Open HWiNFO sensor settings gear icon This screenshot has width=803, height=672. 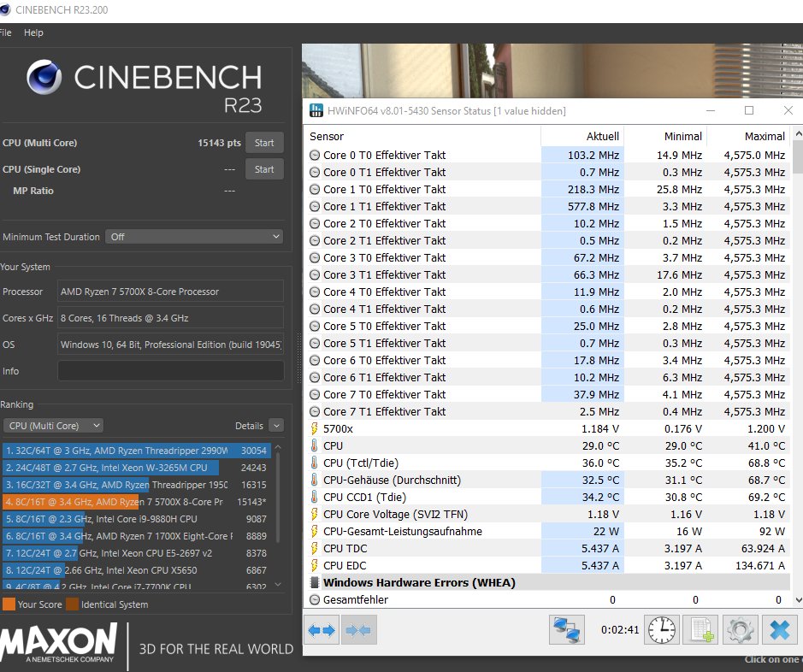[740, 630]
